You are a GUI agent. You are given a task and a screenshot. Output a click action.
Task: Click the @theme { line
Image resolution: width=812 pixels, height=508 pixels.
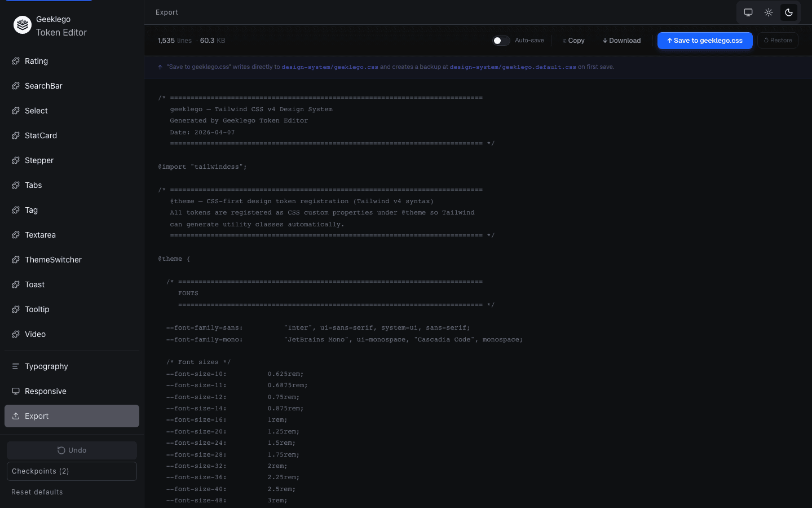point(174,259)
